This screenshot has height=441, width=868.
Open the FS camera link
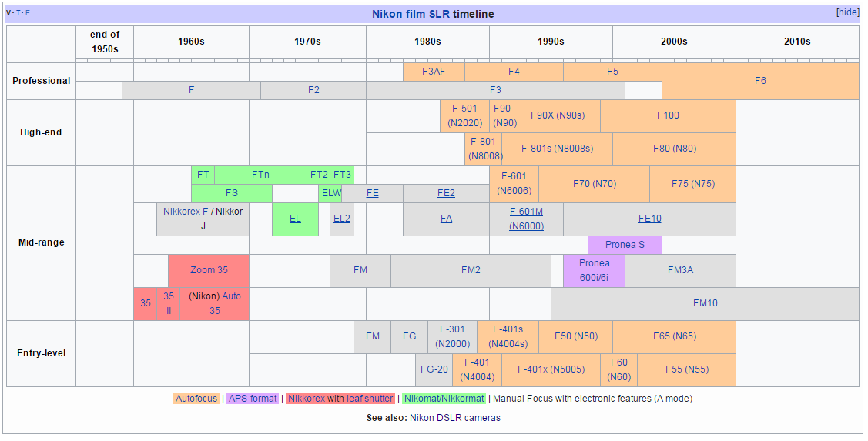click(231, 193)
